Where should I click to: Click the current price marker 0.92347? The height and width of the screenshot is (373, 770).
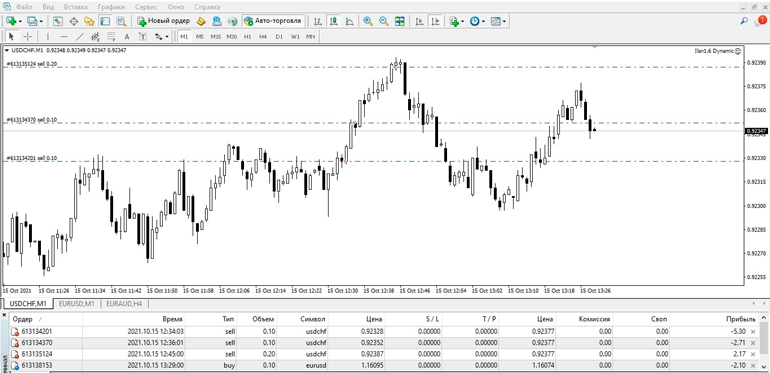[x=756, y=131]
